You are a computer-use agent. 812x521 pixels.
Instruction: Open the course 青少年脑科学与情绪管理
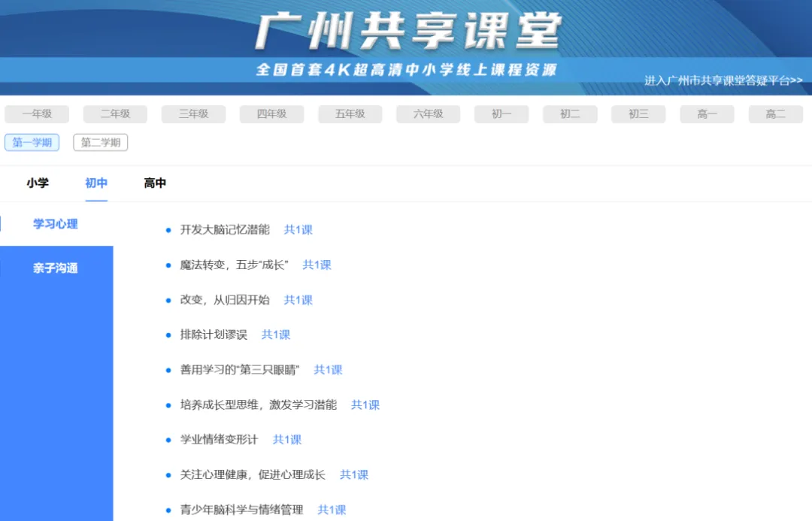[x=242, y=510]
